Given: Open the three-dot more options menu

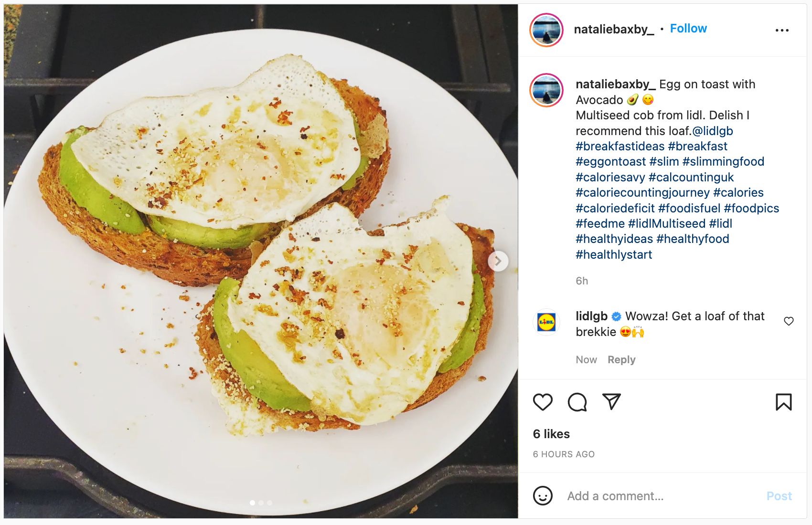Looking at the screenshot, I should click(782, 30).
